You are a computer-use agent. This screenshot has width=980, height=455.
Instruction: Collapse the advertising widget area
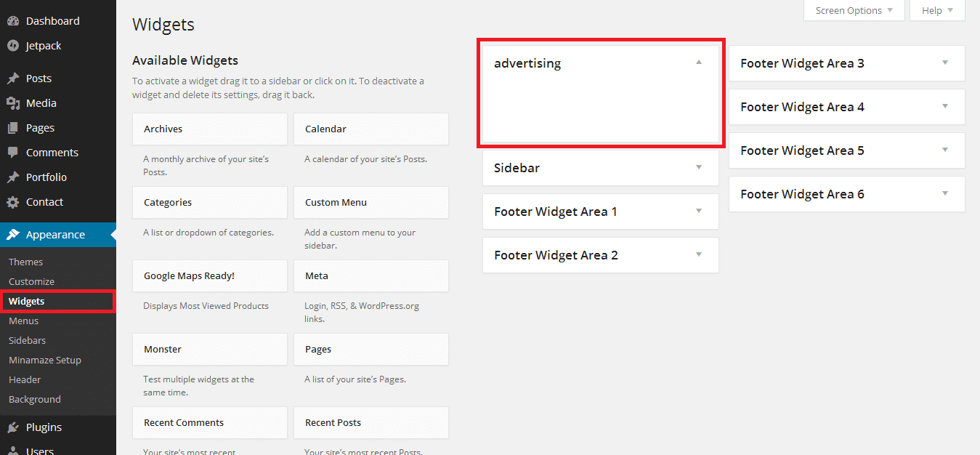coord(698,63)
